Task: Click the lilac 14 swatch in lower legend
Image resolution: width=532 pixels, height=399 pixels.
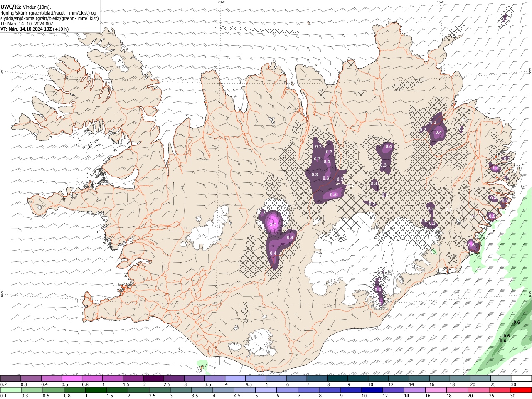Action: tap(415, 390)
